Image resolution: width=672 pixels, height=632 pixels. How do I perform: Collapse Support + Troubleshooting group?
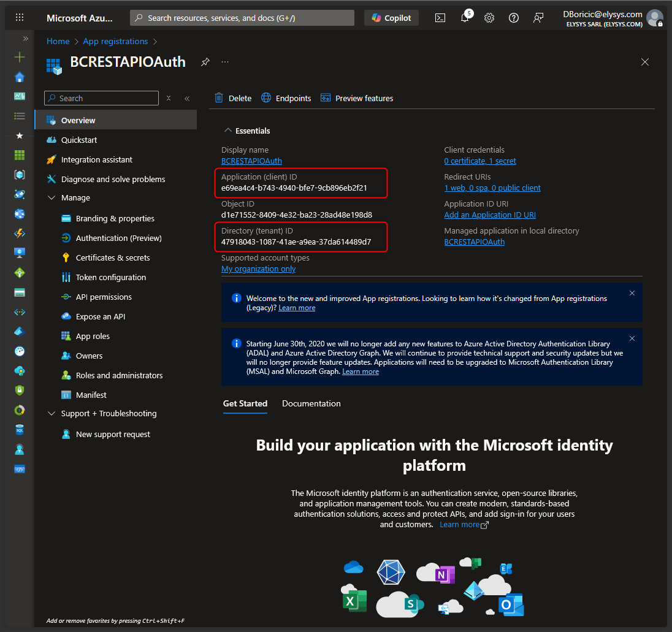point(52,414)
